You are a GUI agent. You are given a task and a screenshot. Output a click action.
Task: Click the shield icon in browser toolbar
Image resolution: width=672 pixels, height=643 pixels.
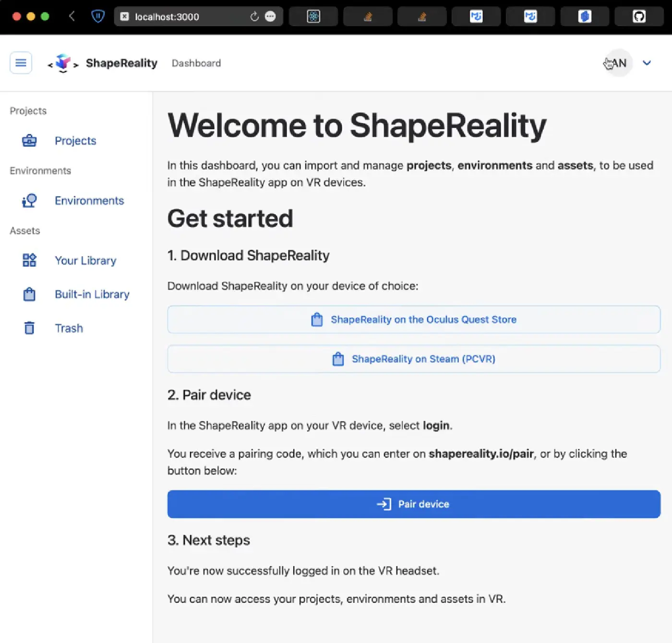pyautogui.click(x=98, y=17)
